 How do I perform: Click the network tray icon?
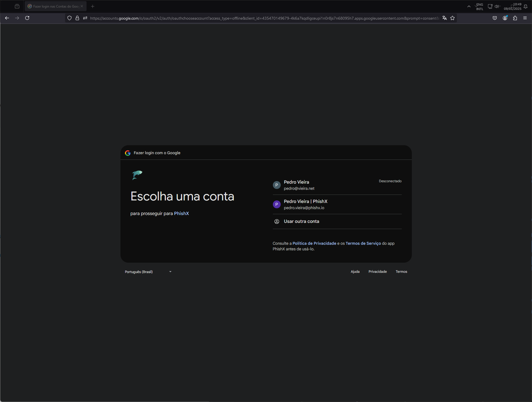point(490,6)
